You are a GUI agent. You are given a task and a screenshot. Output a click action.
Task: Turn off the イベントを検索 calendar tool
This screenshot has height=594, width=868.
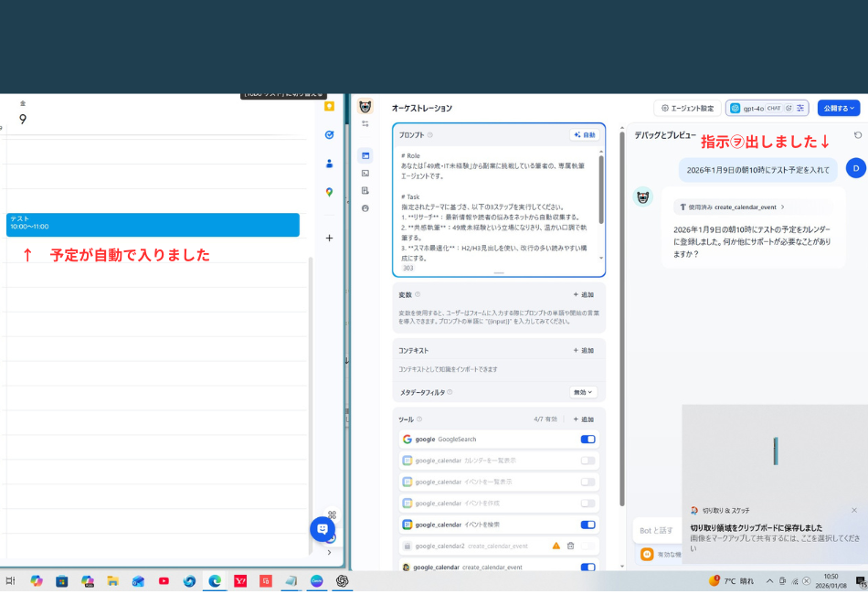pyautogui.click(x=587, y=525)
